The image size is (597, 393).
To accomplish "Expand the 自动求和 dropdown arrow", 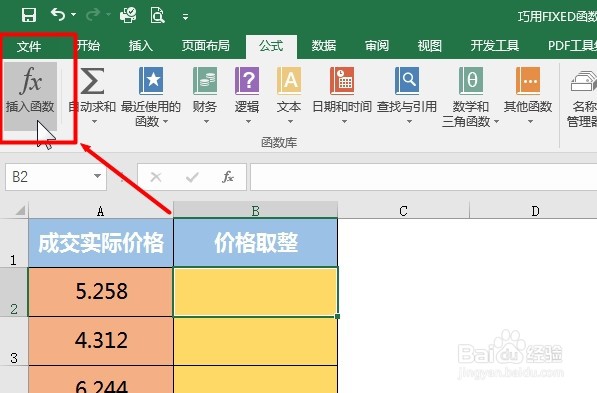I will [x=94, y=122].
